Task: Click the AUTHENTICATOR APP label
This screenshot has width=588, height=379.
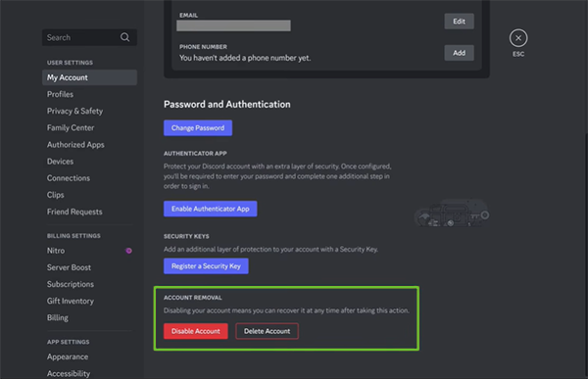Action: pyautogui.click(x=195, y=154)
